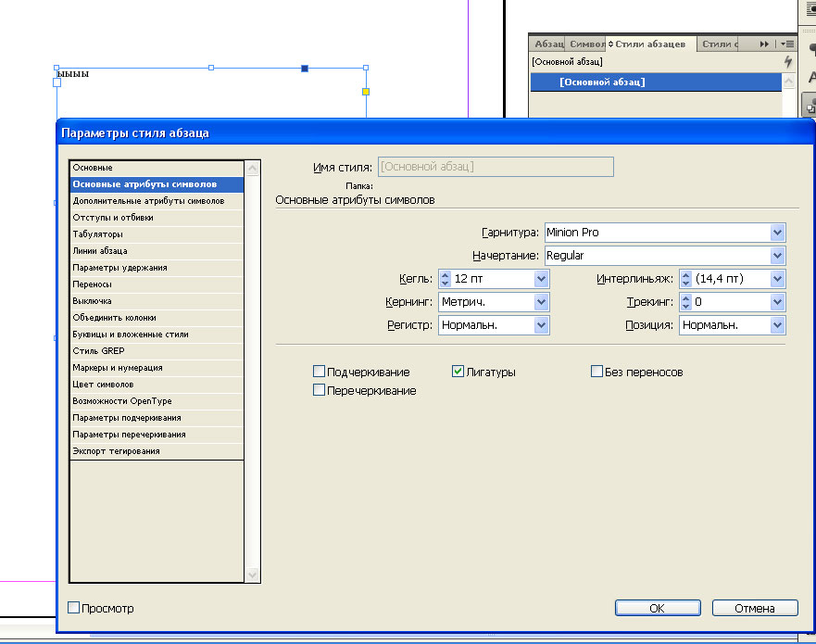Click the category list scroll-up arrow
The height and width of the screenshot is (644, 816).
point(253,168)
